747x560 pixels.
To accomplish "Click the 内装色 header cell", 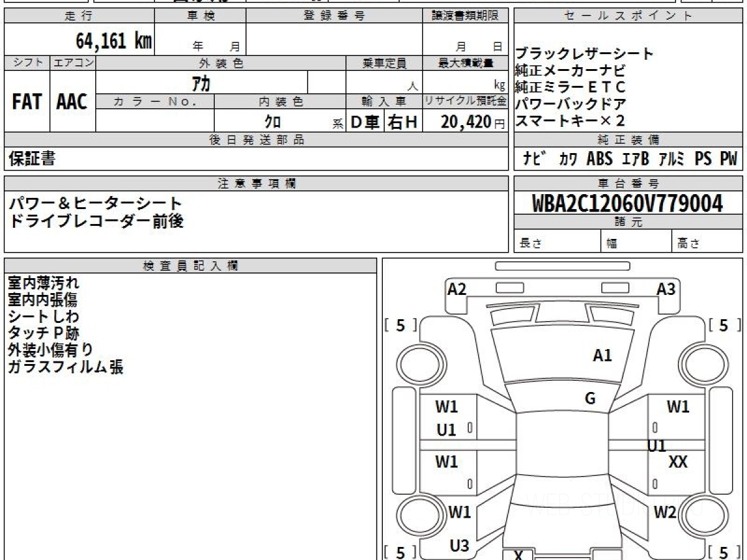I will point(280,101).
